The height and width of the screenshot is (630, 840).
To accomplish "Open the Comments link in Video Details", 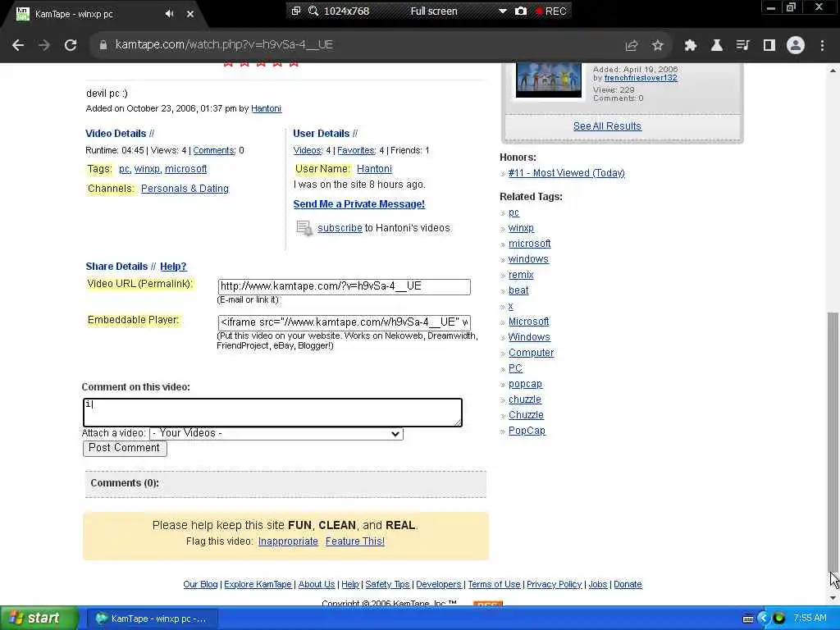I will pyautogui.click(x=214, y=151).
